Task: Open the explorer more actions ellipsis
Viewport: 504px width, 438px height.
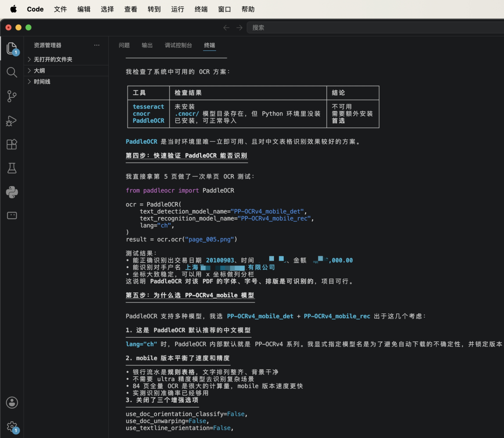Action: click(97, 45)
